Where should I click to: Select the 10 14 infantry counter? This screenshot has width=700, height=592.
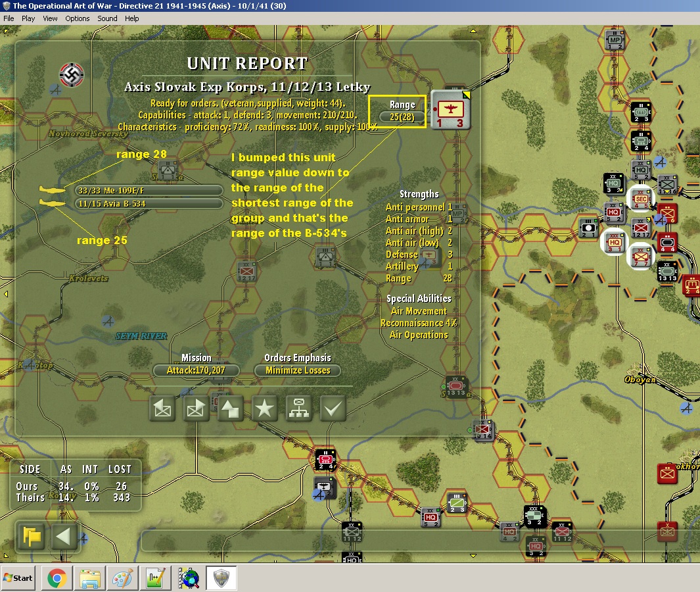(x=482, y=430)
